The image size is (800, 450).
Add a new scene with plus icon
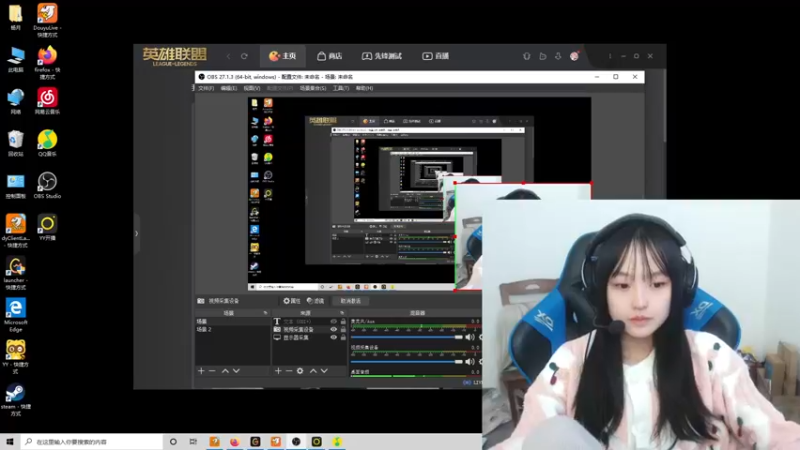(x=201, y=371)
